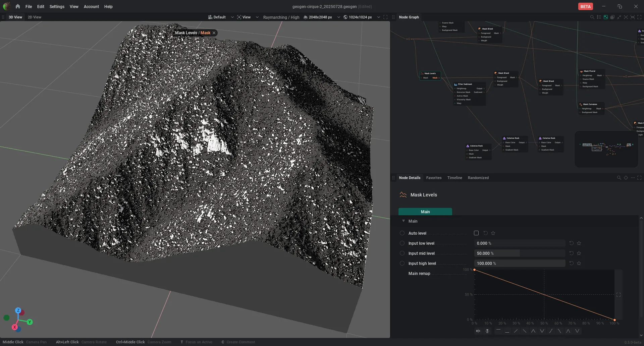Favorite the Input high level parameter

579,264
